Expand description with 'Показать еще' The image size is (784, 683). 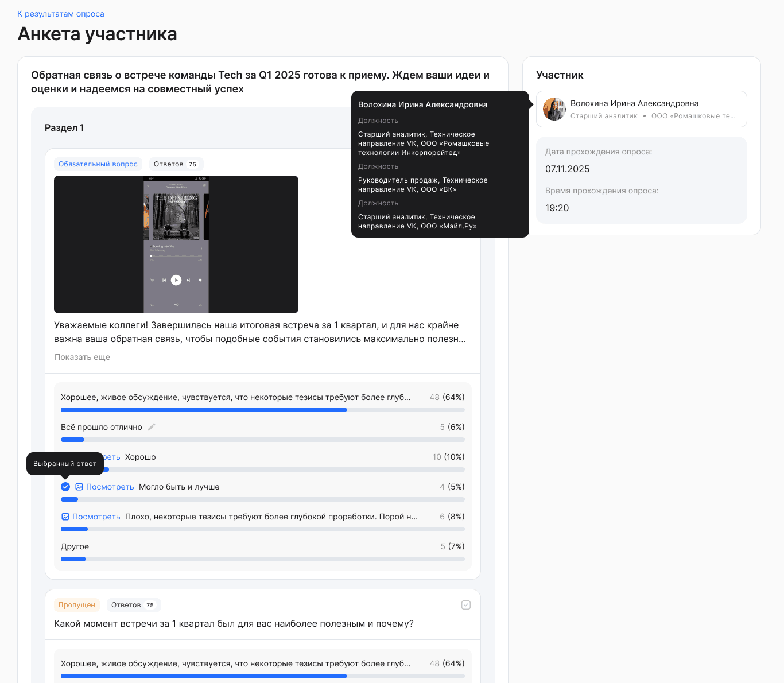pos(82,357)
